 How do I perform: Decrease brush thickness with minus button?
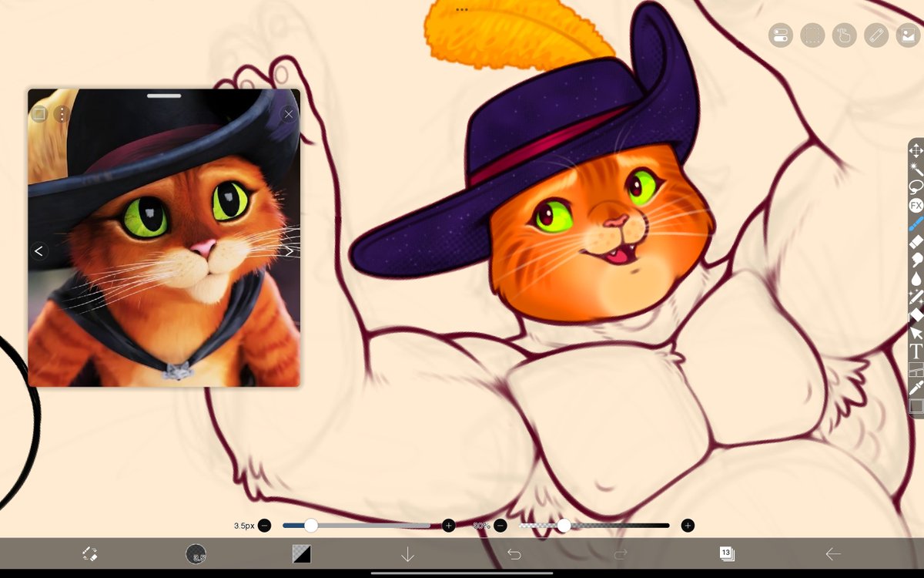[264, 526]
